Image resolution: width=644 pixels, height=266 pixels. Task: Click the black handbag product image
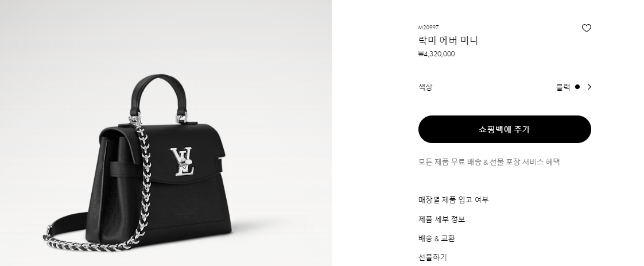165,133
